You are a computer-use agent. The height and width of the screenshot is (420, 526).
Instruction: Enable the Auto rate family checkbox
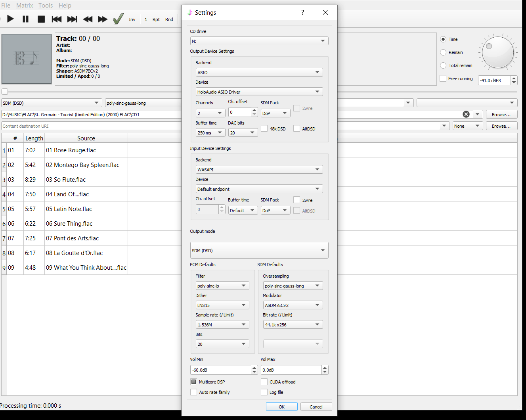click(193, 392)
